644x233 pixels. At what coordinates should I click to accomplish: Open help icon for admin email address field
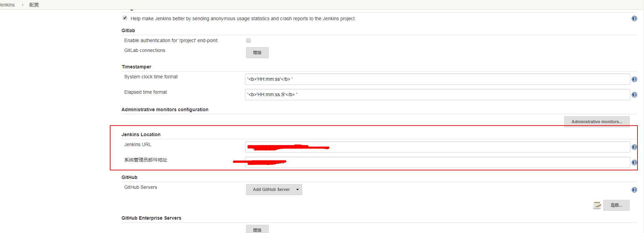pos(634,163)
